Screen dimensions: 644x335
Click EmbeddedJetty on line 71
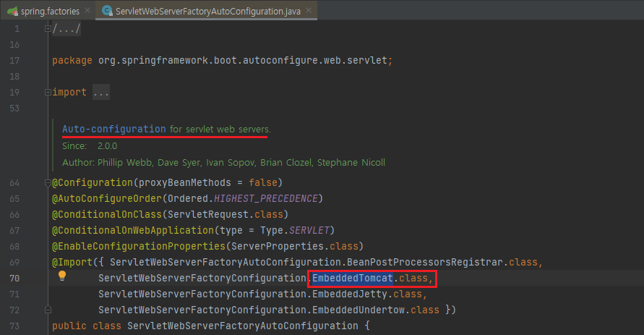pyautogui.click(x=350, y=294)
